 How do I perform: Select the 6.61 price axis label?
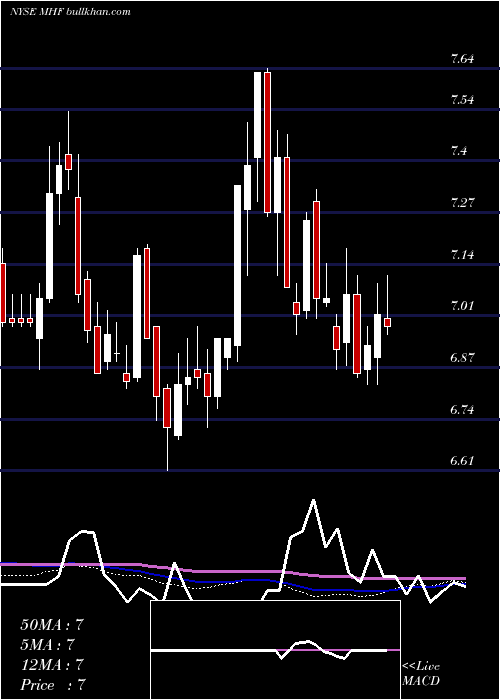tap(462, 461)
